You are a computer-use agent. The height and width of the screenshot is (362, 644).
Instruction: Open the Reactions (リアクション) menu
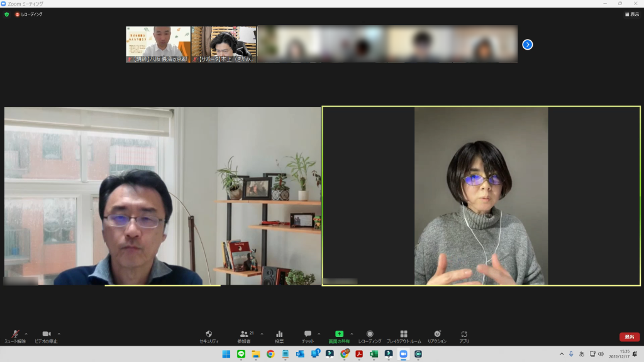[437, 336]
